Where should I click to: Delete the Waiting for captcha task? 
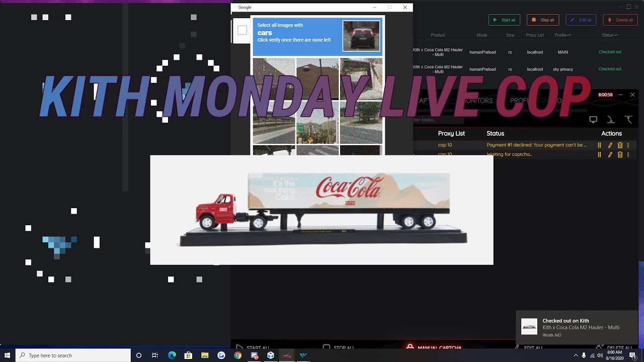point(620,155)
